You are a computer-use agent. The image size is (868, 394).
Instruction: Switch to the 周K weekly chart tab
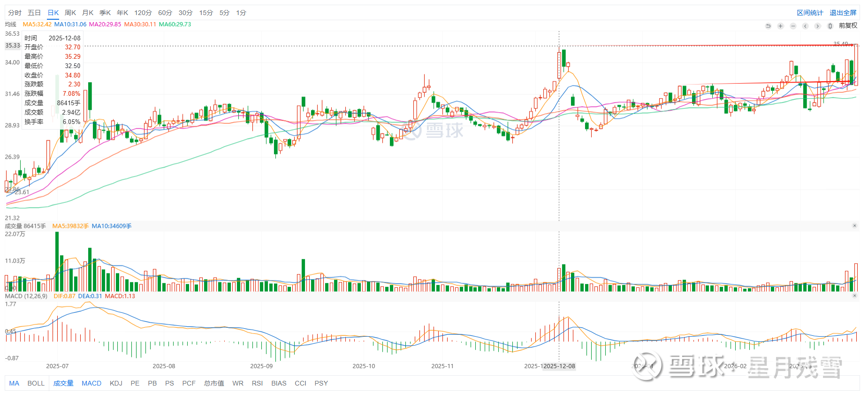70,13
